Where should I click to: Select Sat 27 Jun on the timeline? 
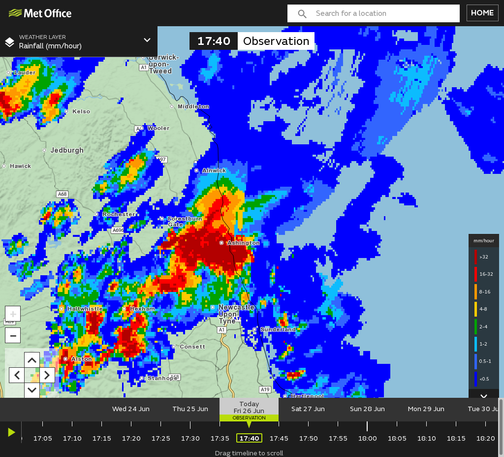coord(308,409)
